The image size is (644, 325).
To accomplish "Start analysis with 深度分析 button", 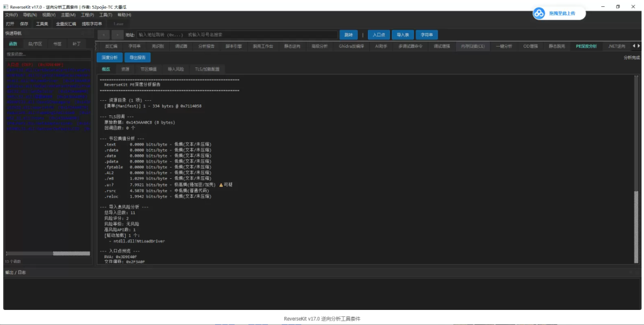I will point(109,57).
